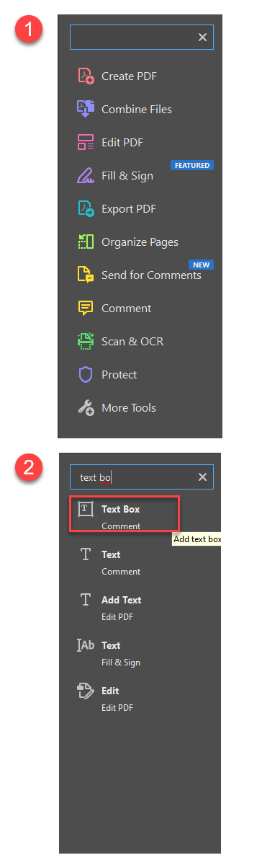280x868 pixels.
Task: Open the Comment tool icon
Action: 86,309
